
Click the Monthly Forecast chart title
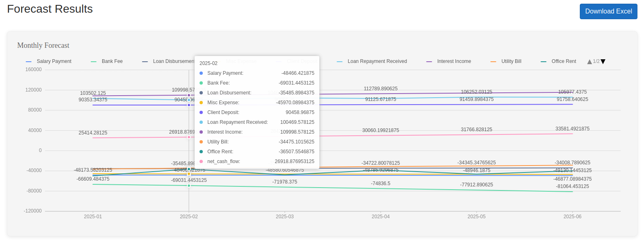(43, 45)
